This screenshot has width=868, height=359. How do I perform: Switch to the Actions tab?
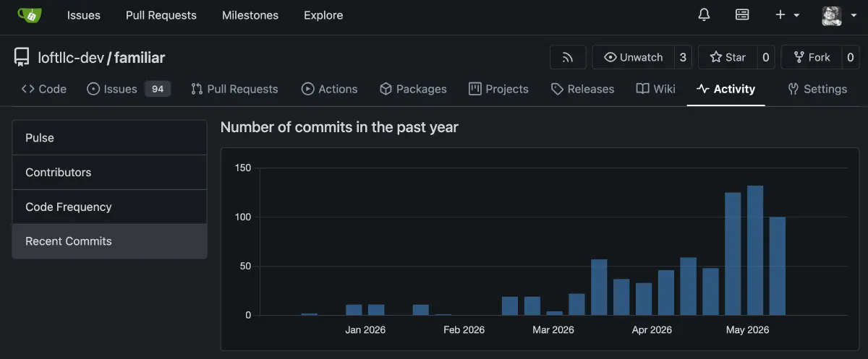(329, 89)
